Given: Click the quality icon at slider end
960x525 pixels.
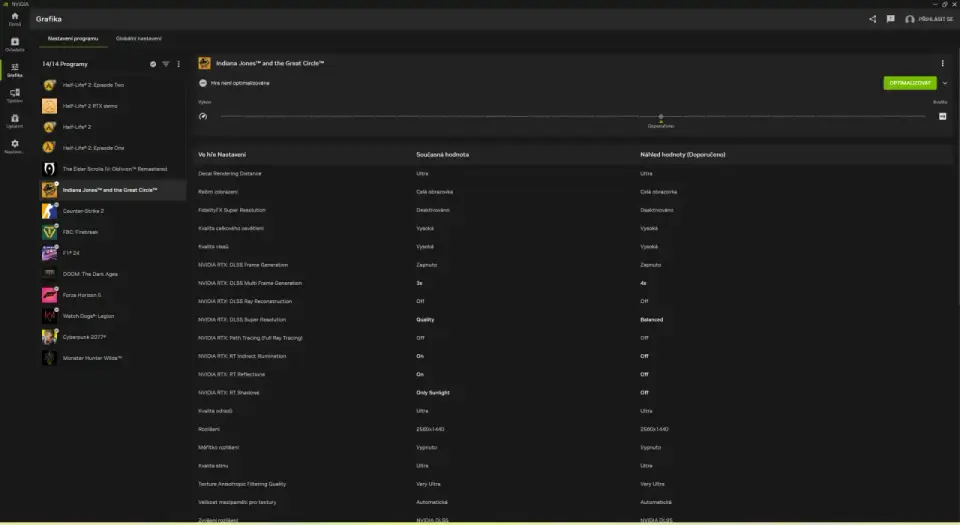Looking at the screenshot, I should click(942, 116).
